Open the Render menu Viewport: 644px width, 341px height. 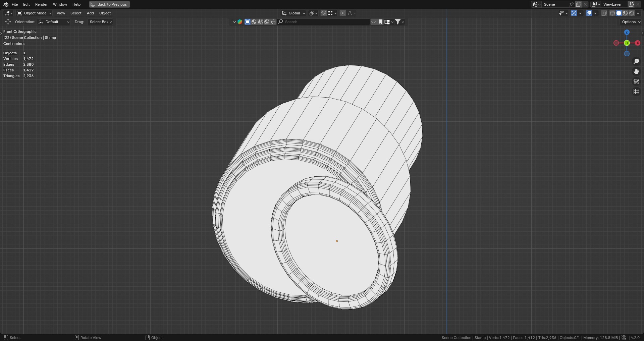(x=41, y=4)
